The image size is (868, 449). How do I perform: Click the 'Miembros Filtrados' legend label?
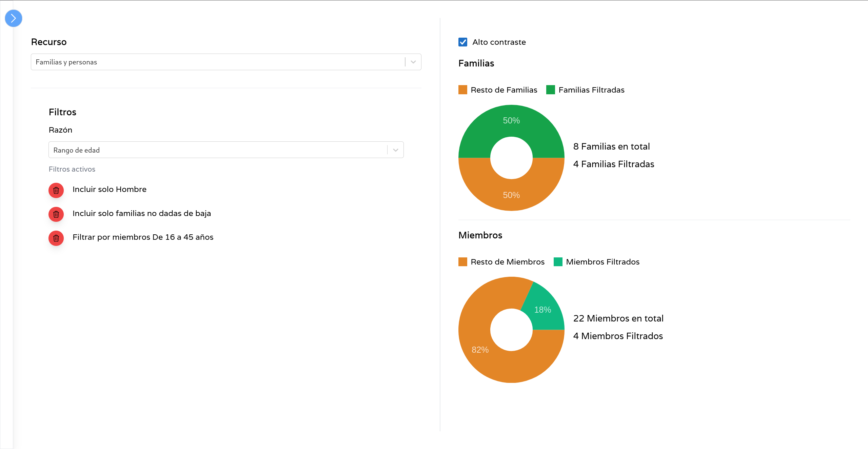point(603,262)
